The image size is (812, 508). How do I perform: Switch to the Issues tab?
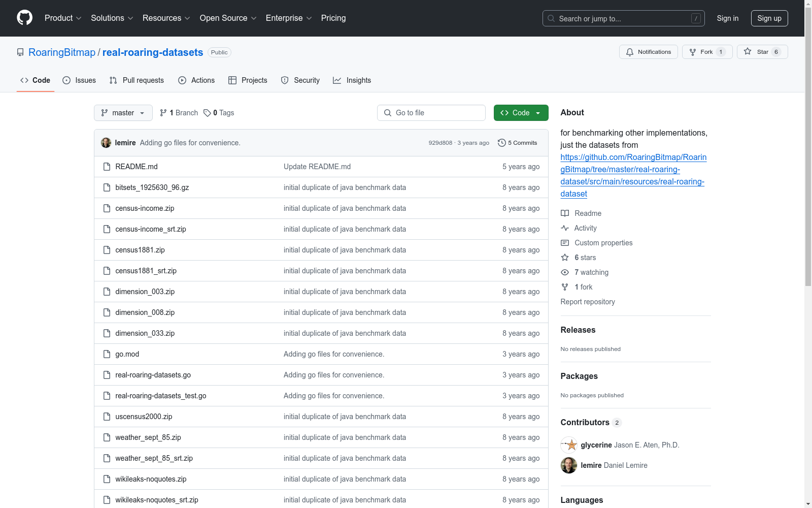coord(79,80)
